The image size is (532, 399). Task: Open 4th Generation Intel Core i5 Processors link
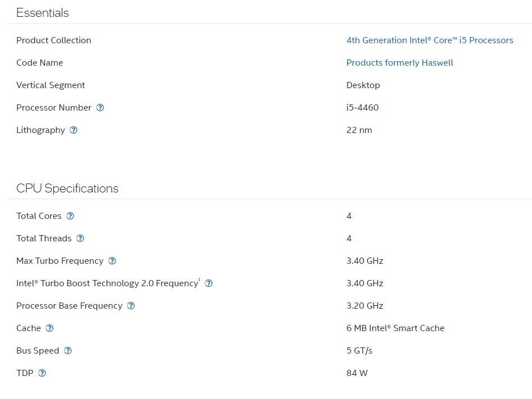[429, 40]
